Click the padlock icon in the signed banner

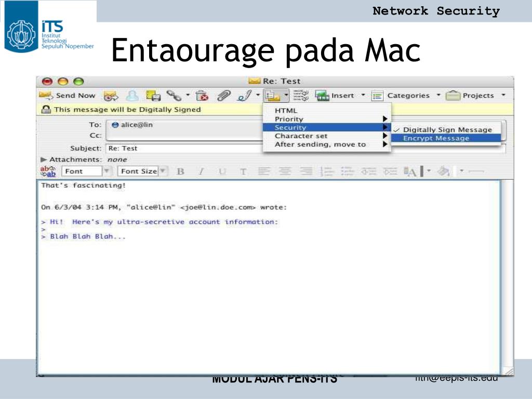pyautogui.click(x=46, y=109)
